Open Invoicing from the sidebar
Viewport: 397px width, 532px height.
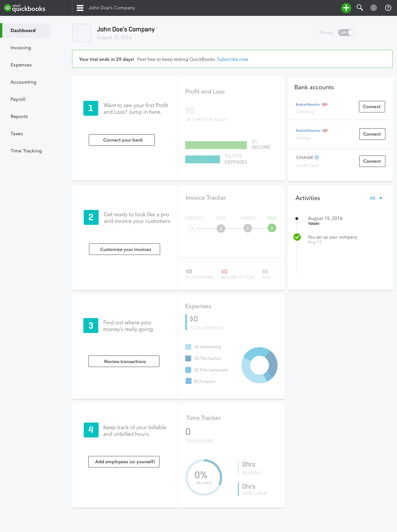pos(21,48)
